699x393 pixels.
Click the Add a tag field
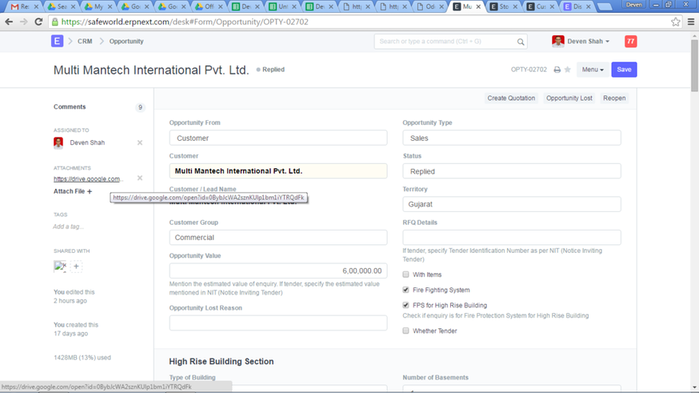click(x=68, y=226)
